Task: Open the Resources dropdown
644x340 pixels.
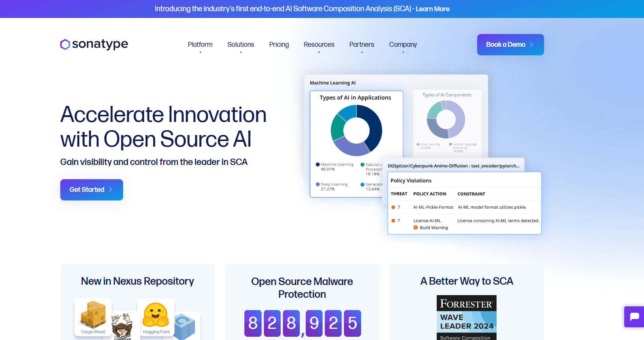Action: [x=319, y=45]
